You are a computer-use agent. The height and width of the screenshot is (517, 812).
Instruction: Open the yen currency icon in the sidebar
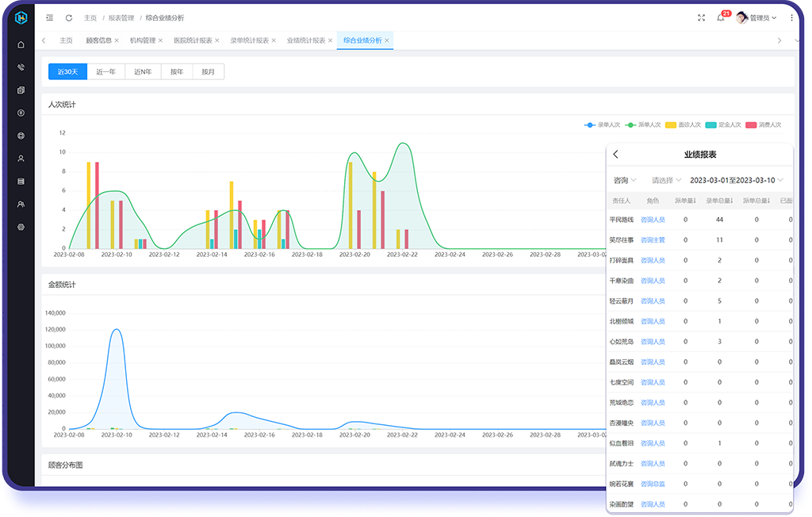[21, 113]
